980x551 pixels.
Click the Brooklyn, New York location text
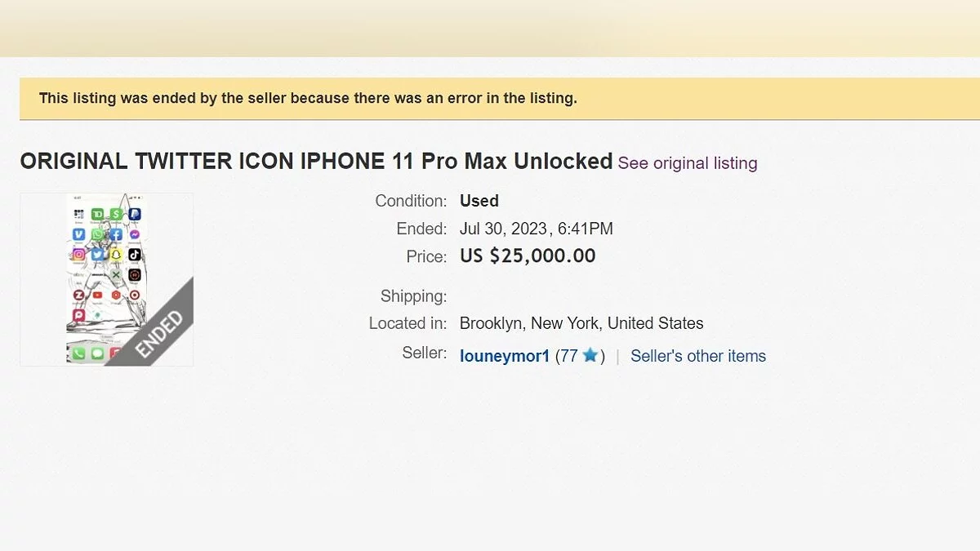click(581, 323)
